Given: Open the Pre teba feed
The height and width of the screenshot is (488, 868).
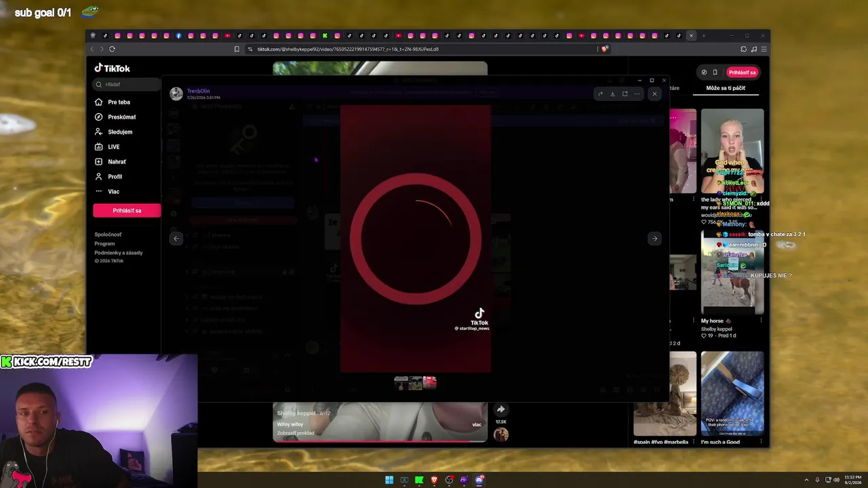Looking at the screenshot, I should coord(119,102).
